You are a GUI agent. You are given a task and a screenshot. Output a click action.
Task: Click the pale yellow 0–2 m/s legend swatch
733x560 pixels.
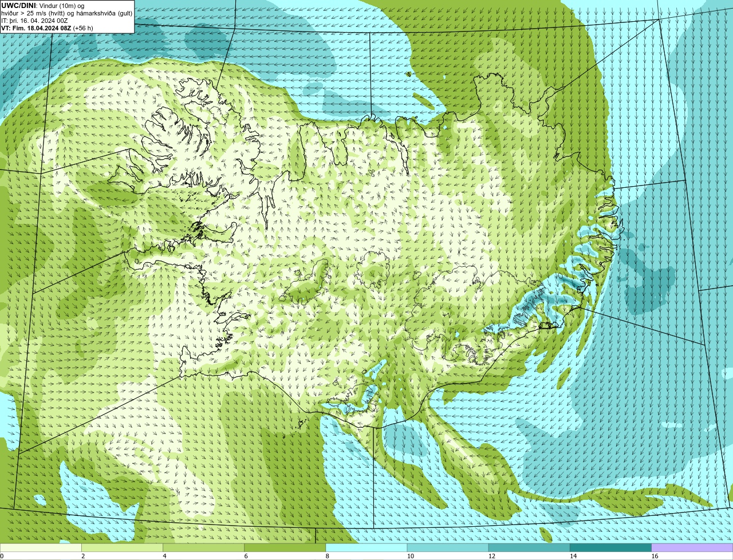tap(41, 548)
